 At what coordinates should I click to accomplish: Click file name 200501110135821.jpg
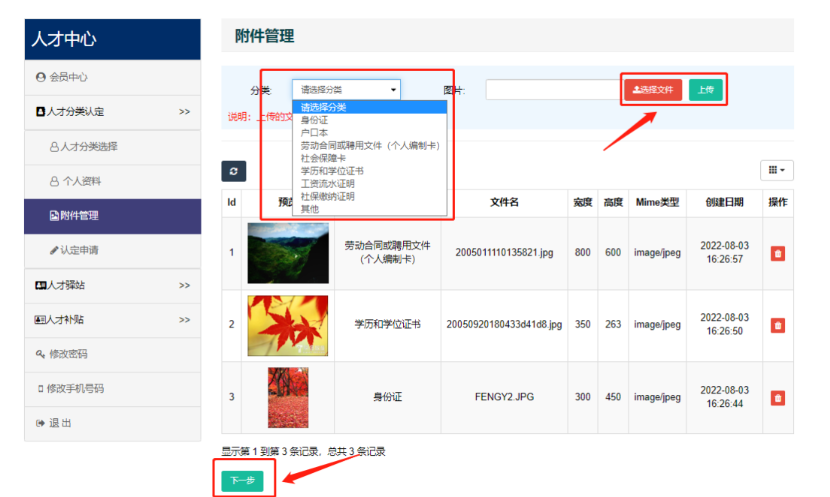504,253
